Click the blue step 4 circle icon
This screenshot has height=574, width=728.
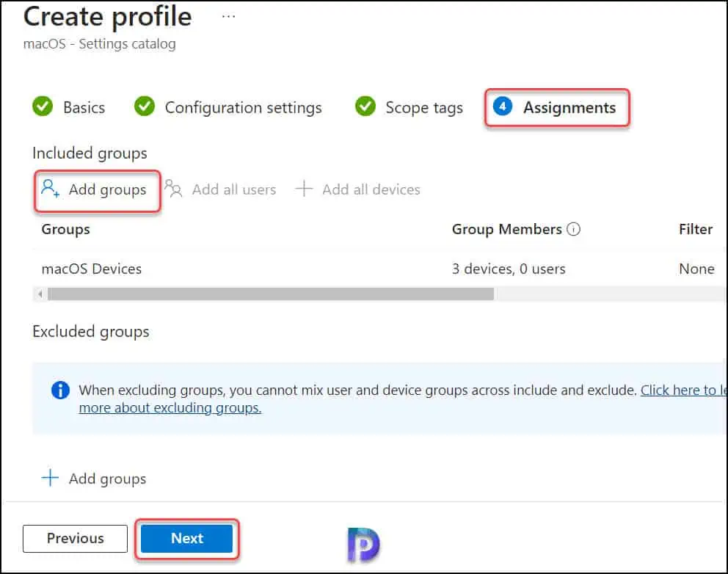(503, 106)
